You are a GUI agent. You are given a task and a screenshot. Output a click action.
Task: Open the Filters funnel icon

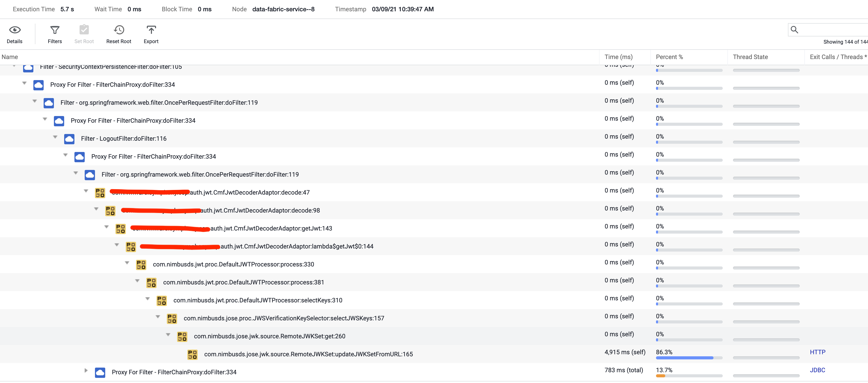click(x=55, y=30)
